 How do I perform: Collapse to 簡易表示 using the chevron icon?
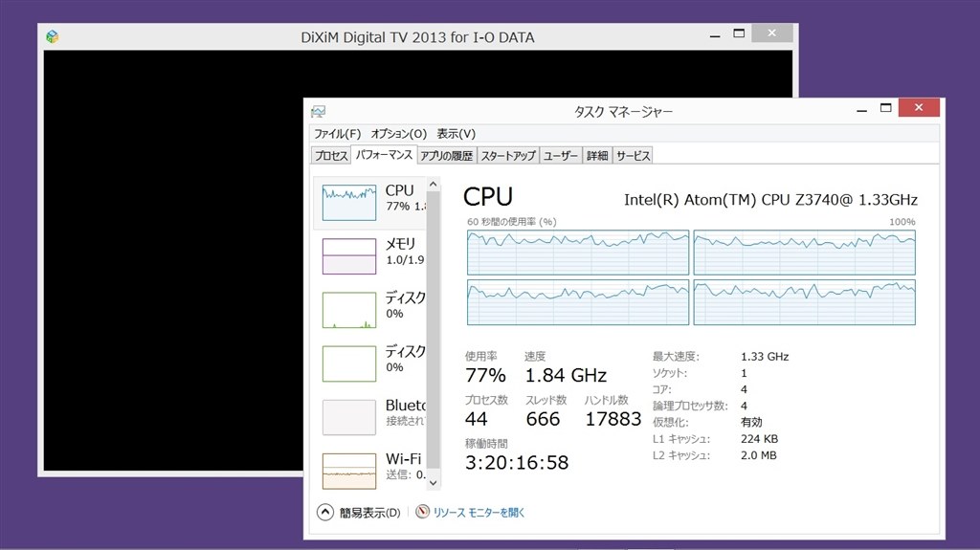pos(325,513)
